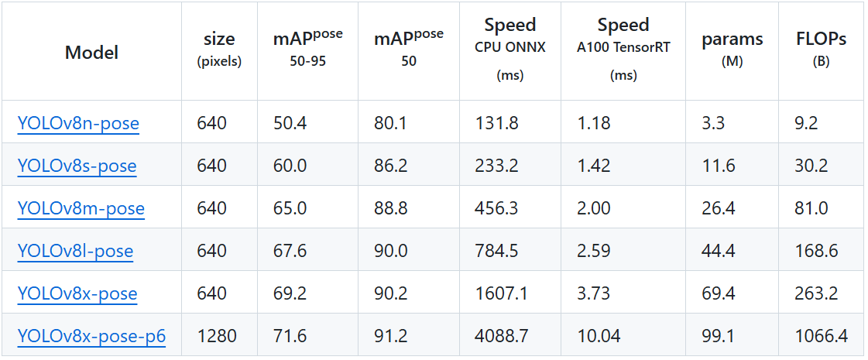Viewport: 868px width, 360px height.
Task: Select the 3.3 params cell
Action: coord(712,122)
